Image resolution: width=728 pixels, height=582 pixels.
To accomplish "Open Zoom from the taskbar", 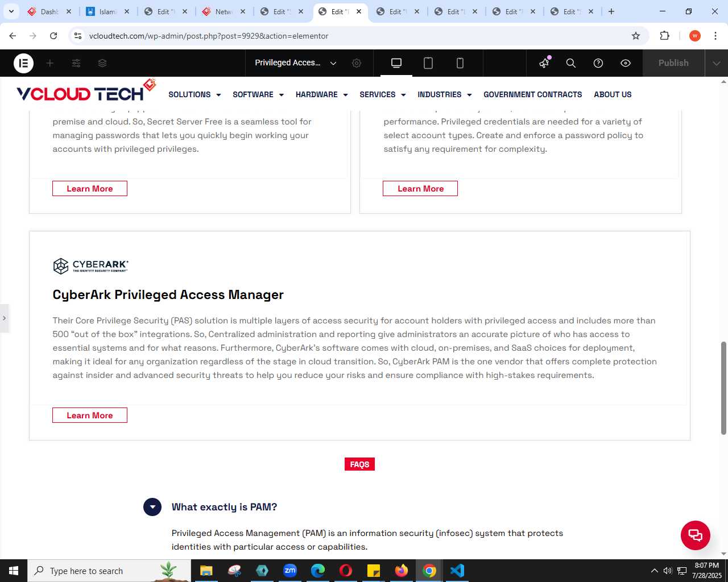I will (290, 571).
